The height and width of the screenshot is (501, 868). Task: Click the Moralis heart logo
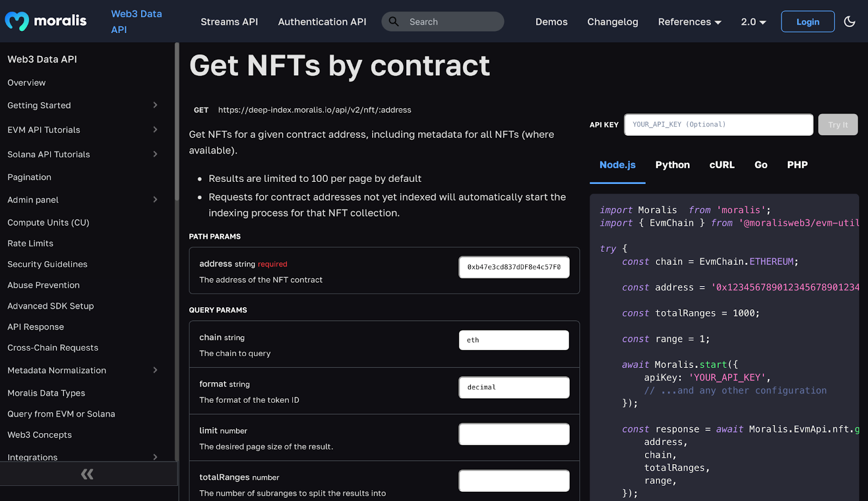click(x=16, y=21)
